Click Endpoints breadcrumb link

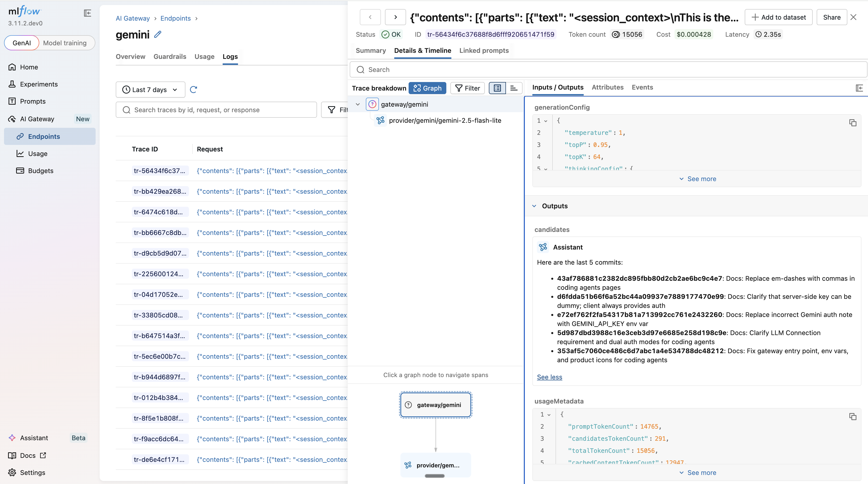[176, 19]
